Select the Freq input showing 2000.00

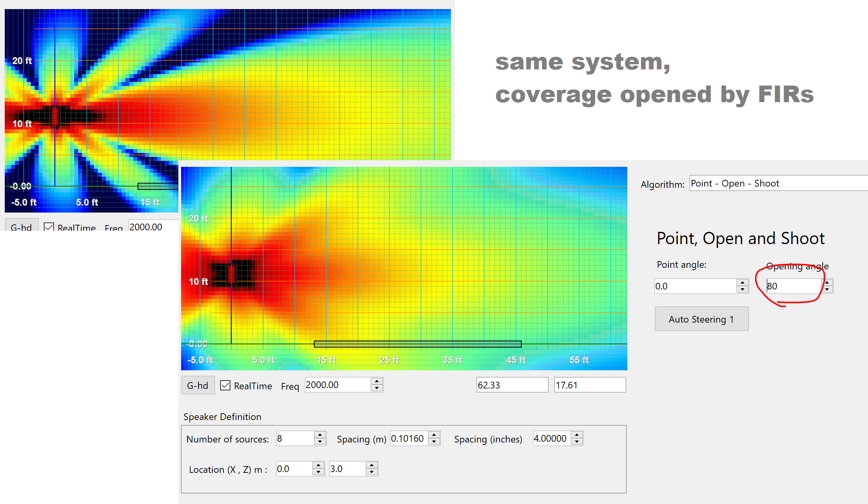coord(337,385)
